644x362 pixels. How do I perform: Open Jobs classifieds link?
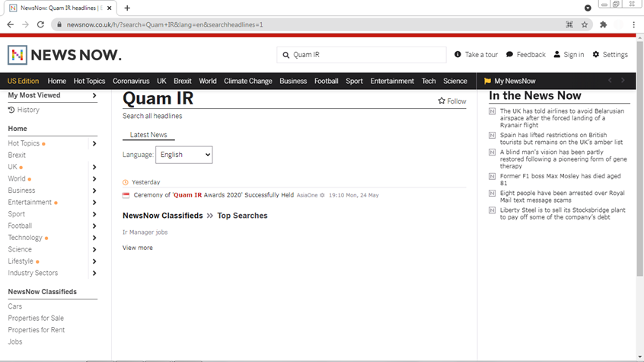coord(14,341)
